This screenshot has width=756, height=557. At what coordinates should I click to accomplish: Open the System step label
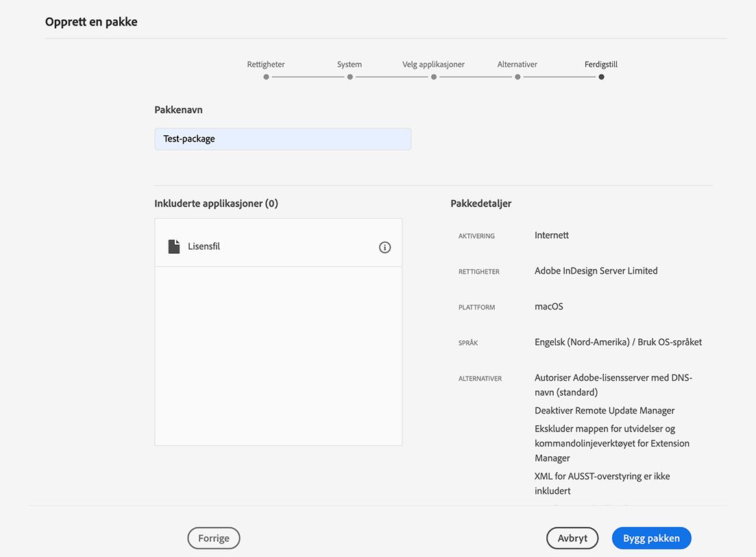pyautogui.click(x=350, y=64)
